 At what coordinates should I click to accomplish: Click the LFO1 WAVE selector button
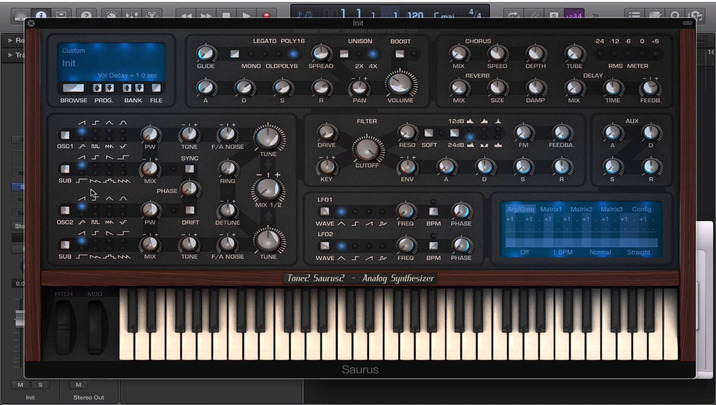(x=325, y=211)
